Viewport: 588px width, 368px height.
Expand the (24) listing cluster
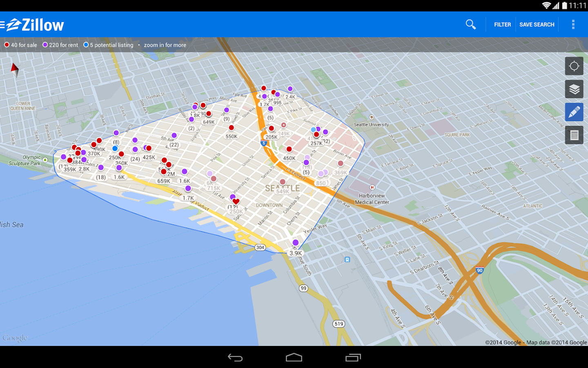click(x=135, y=159)
